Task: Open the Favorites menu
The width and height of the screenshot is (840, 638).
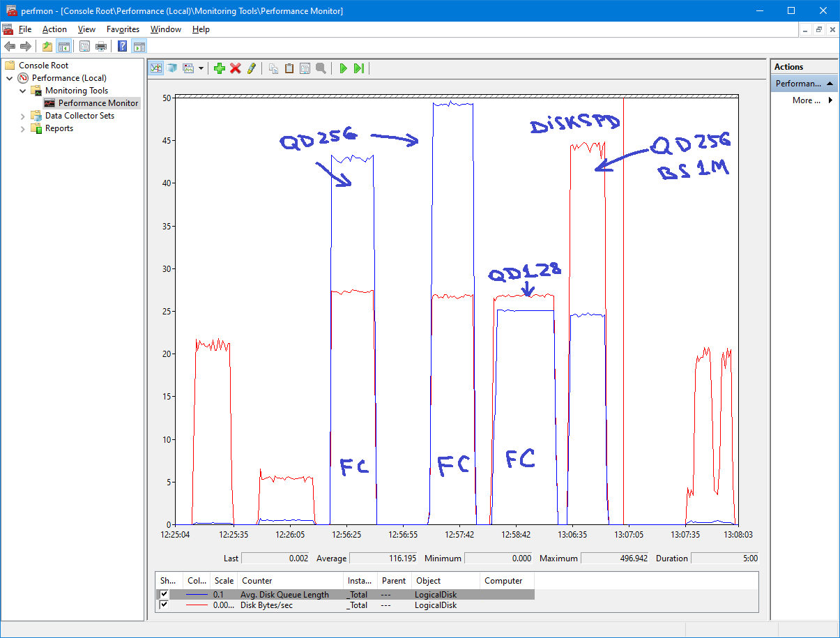Action: [123, 29]
